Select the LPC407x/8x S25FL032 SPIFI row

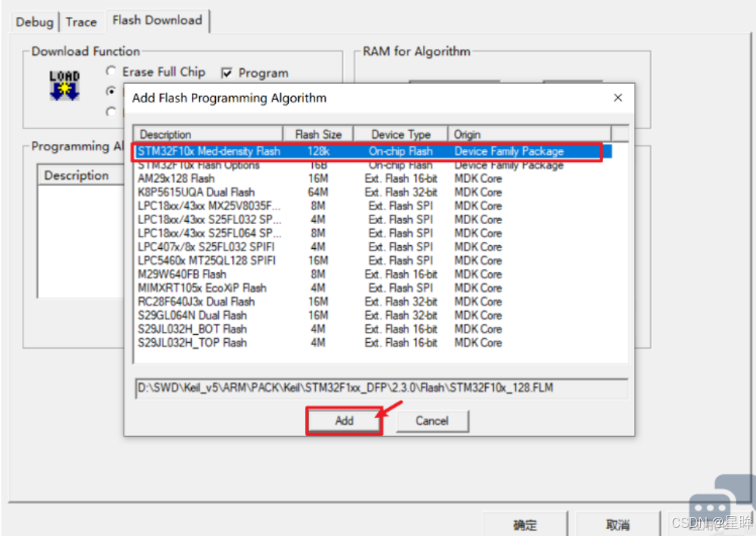374,247
